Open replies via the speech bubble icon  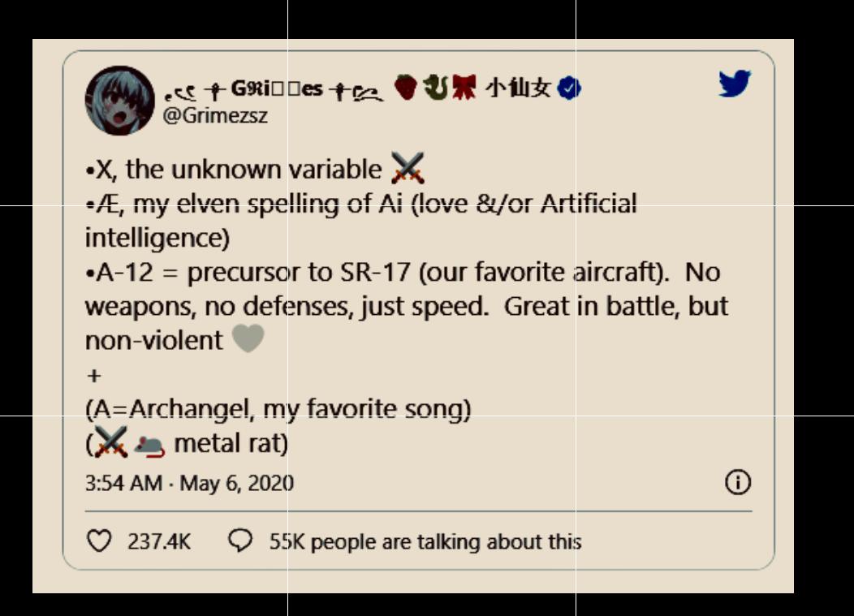(x=239, y=541)
